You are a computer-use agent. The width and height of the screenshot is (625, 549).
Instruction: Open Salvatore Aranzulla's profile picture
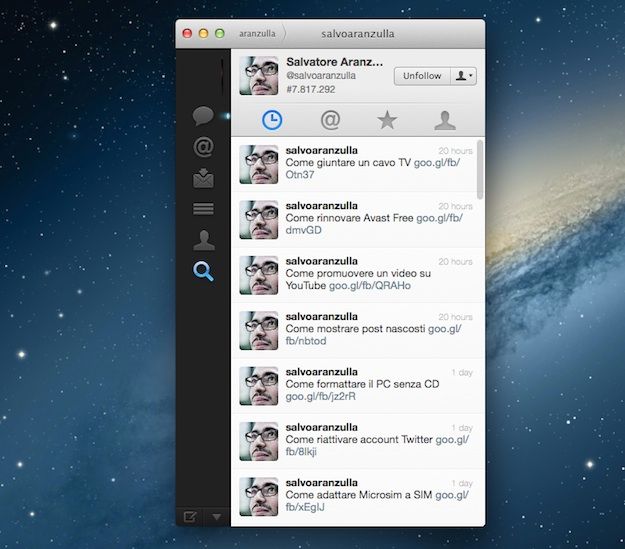tap(259, 76)
